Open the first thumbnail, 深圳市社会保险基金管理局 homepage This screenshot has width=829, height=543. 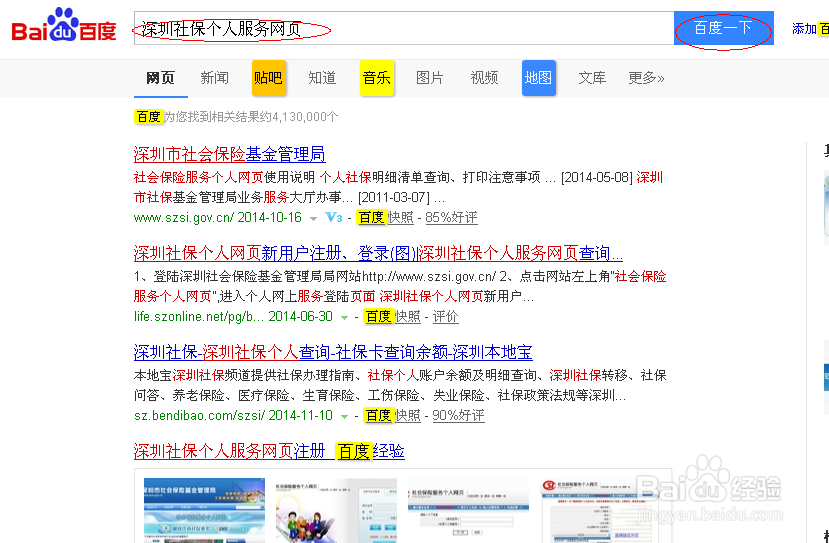tap(205, 510)
